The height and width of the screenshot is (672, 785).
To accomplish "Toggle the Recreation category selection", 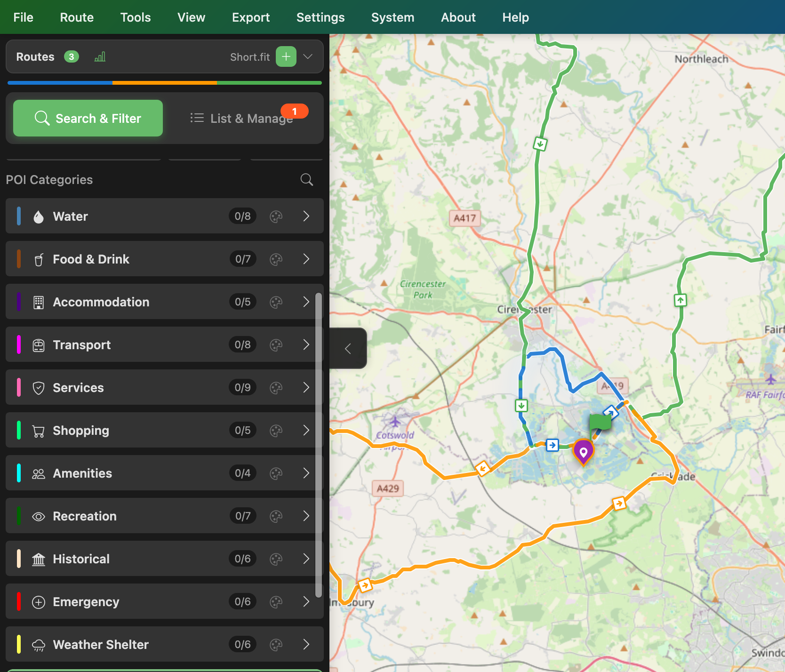I will 84,516.
